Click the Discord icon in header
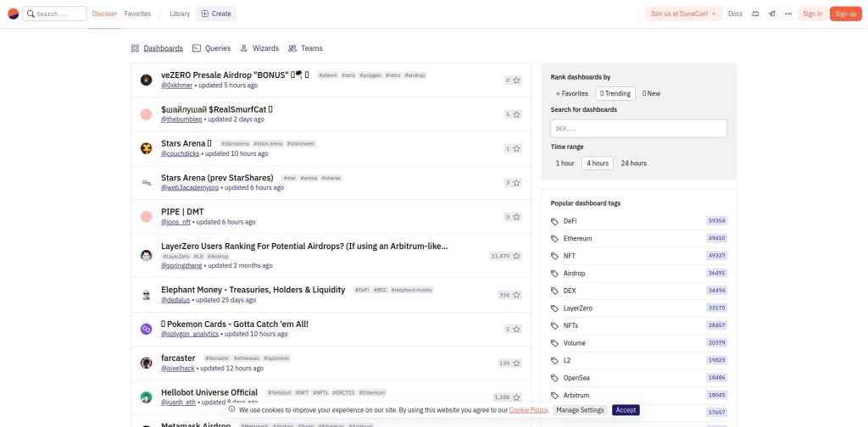The height and width of the screenshot is (427, 868). 755,14
